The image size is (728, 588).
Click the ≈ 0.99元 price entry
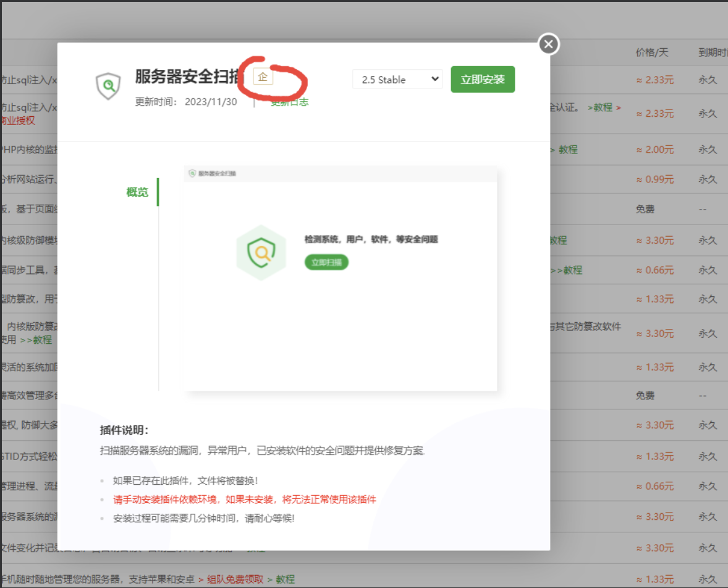pyautogui.click(x=654, y=179)
